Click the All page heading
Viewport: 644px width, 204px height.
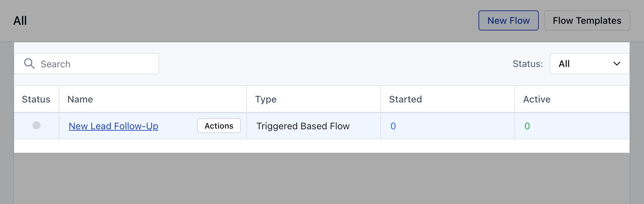click(20, 21)
